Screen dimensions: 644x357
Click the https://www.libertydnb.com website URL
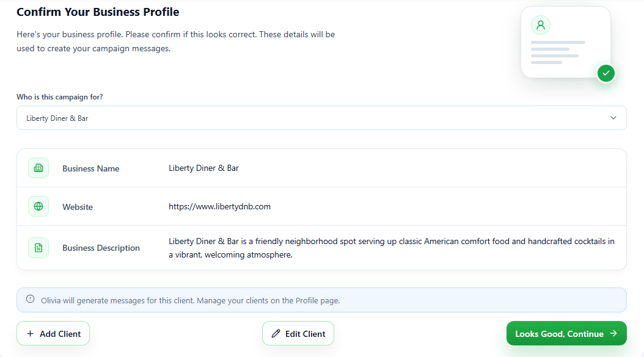tap(220, 206)
